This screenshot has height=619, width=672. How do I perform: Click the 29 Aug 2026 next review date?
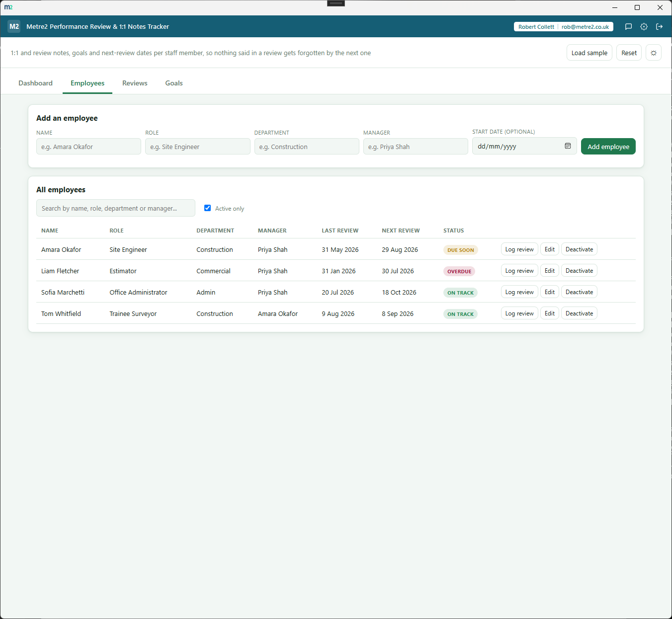[x=400, y=249]
